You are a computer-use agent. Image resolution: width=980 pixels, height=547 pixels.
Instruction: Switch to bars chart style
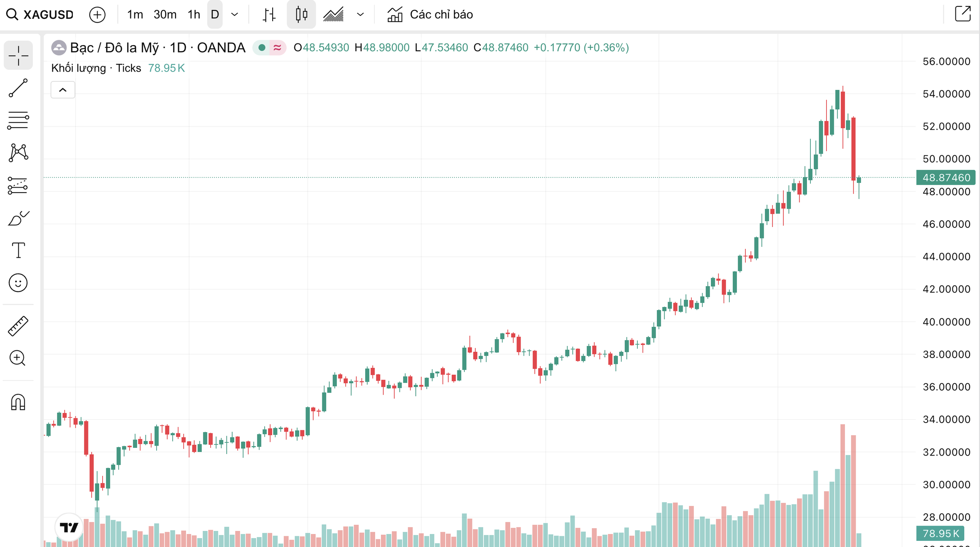click(x=269, y=15)
